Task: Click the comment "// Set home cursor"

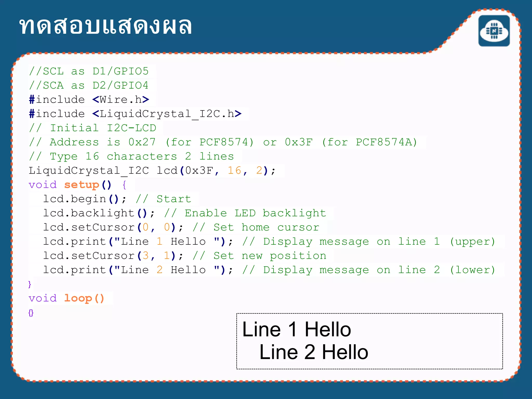Action: tap(256, 227)
